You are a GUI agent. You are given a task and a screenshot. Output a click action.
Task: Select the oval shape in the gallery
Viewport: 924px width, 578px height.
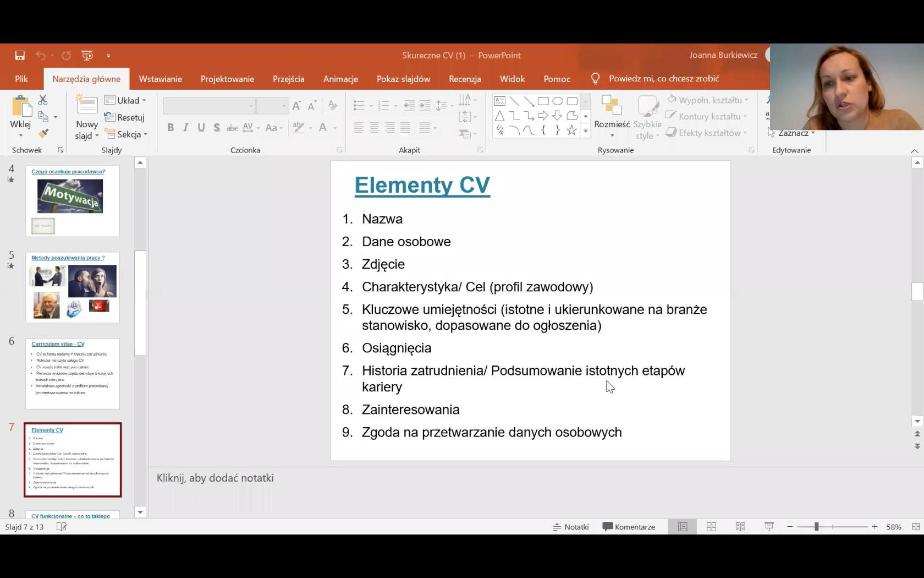(557, 101)
